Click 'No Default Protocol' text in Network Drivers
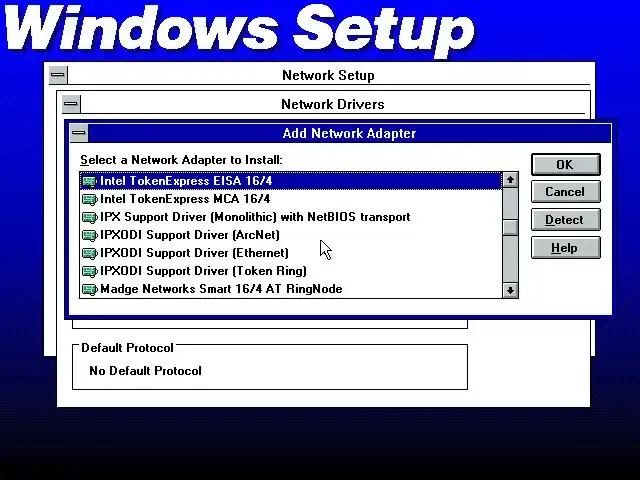The image size is (640, 480). [145, 371]
